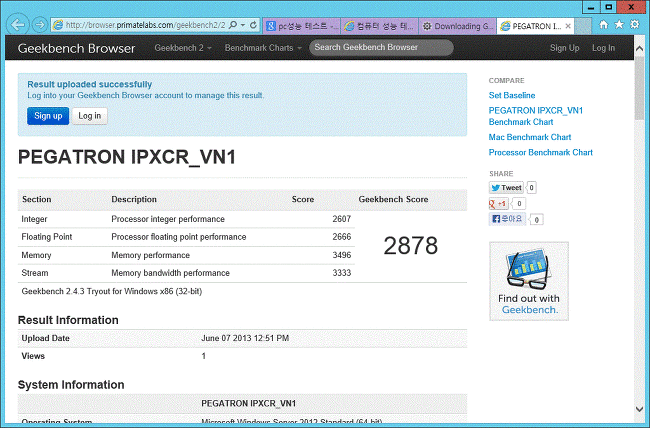Image resolution: width=650 pixels, height=428 pixels.
Task: Expand the Geekbench 2 menu
Action: coord(183,48)
